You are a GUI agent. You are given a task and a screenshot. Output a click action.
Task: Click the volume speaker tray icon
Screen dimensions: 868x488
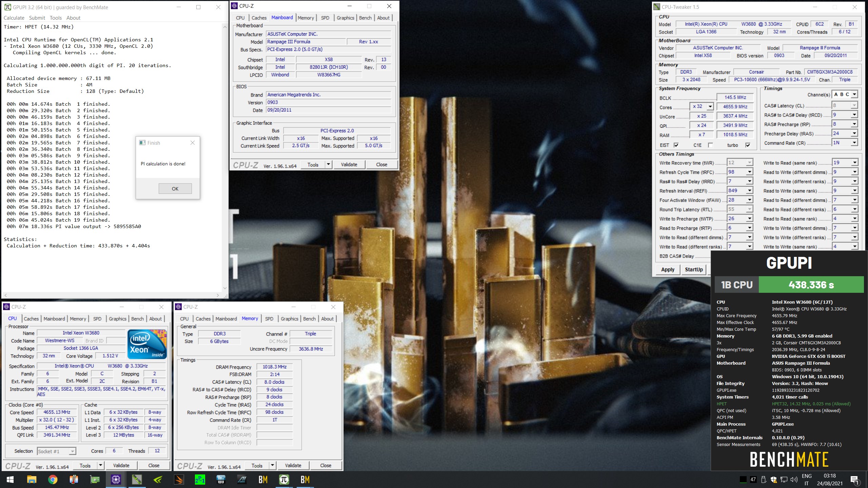click(794, 480)
